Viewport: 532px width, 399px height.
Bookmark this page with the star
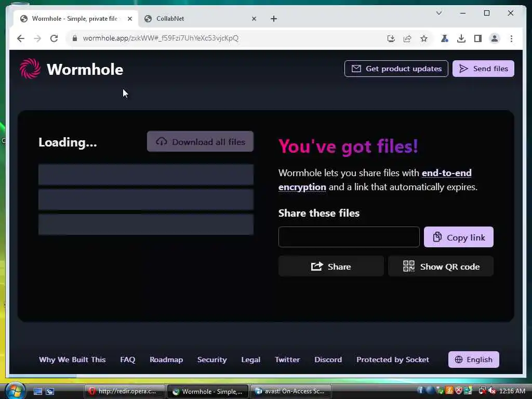[424, 38]
